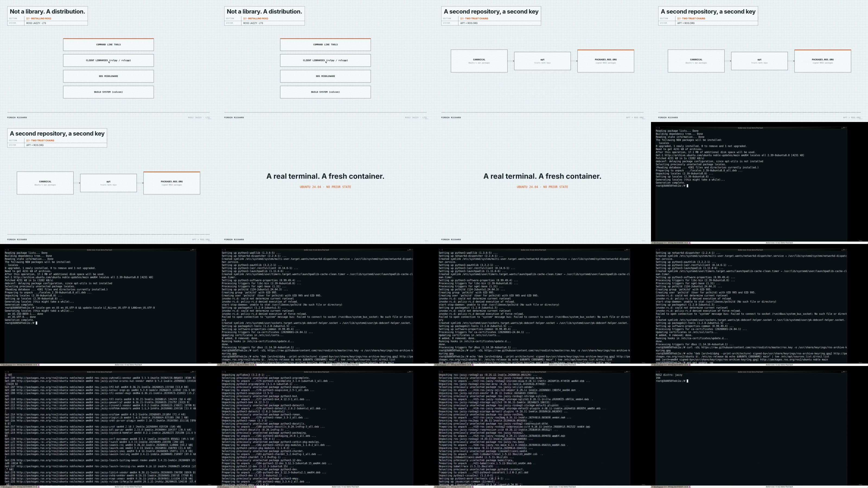Workspace 1 label in rosbag2 unpacking frame
The height and width of the screenshot is (488, 868).
(442, 487)
